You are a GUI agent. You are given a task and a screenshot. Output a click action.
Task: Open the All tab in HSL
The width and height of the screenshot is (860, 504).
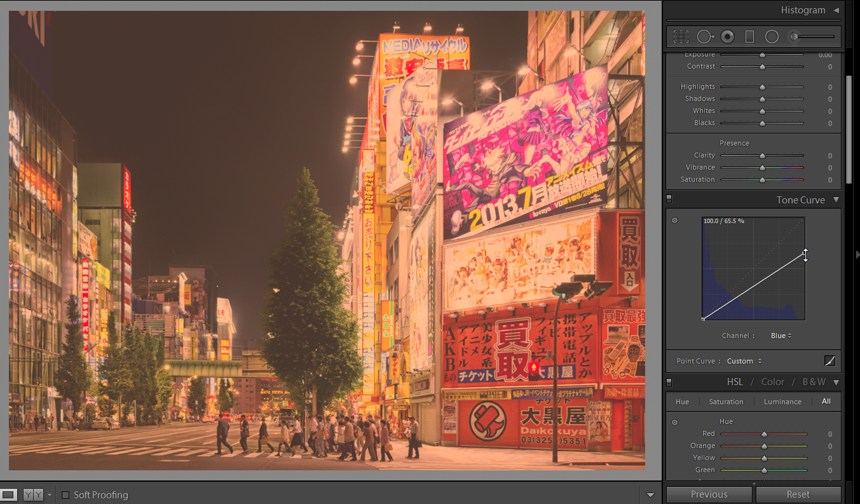(826, 402)
